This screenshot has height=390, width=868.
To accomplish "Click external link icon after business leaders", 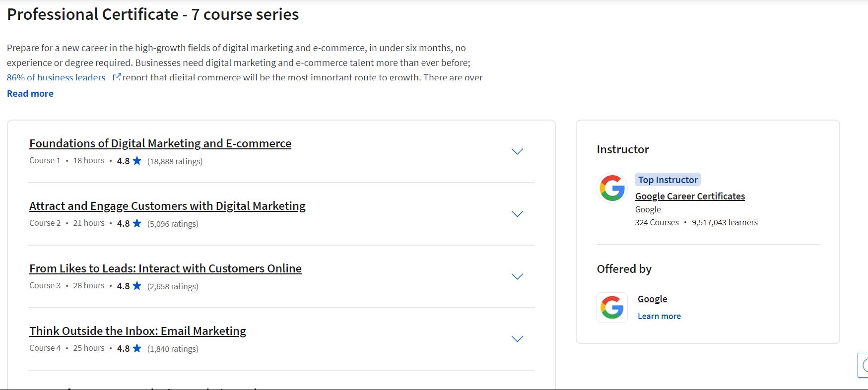I will [x=117, y=77].
